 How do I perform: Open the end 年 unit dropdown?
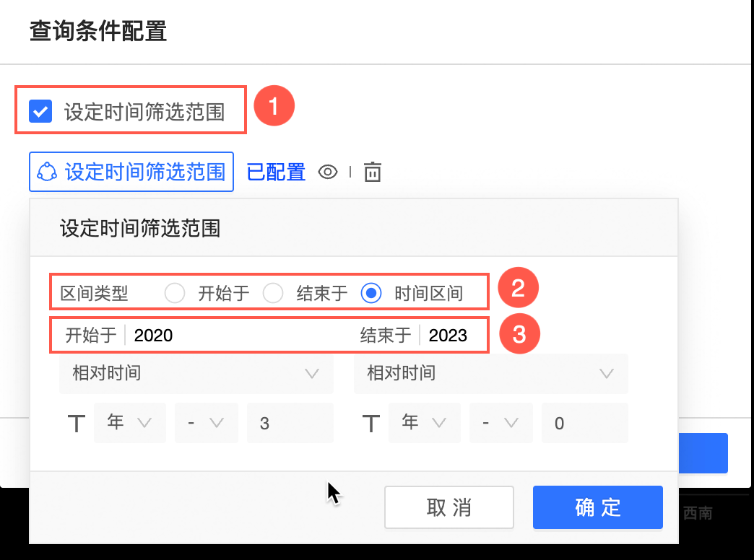(x=425, y=422)
